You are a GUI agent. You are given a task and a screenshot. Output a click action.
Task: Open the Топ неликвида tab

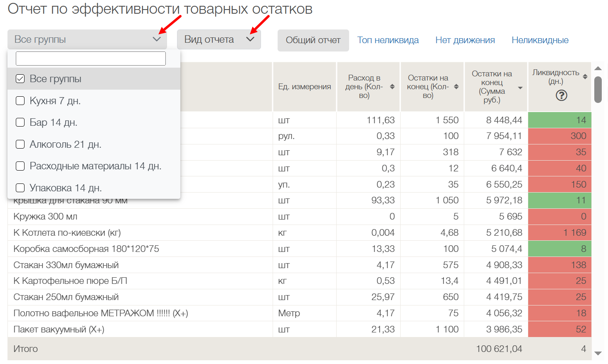[388, 40]
